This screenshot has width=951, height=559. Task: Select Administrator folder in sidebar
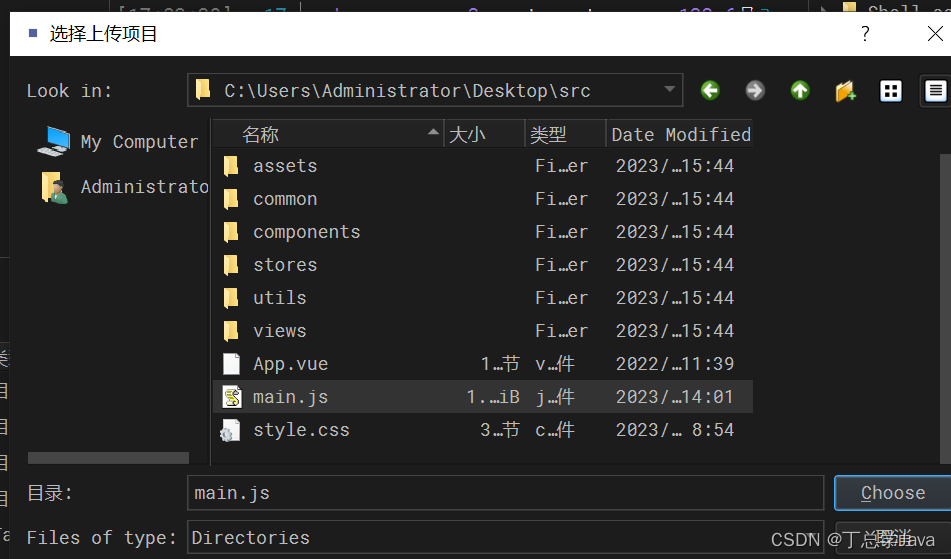[124, 187]
